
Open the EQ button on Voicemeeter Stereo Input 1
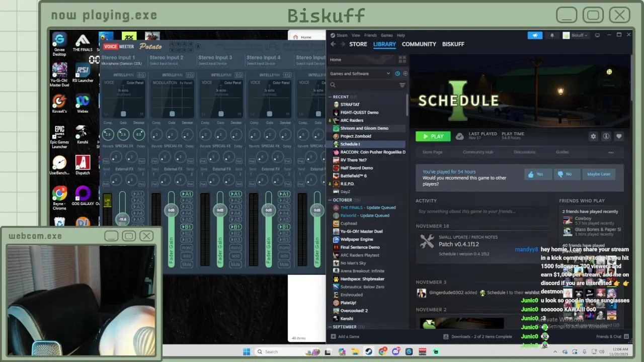click(x=141, y=75)
